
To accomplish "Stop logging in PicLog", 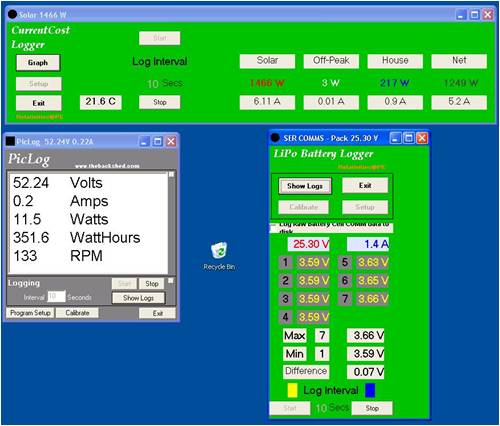I will (x=152, y=284).
